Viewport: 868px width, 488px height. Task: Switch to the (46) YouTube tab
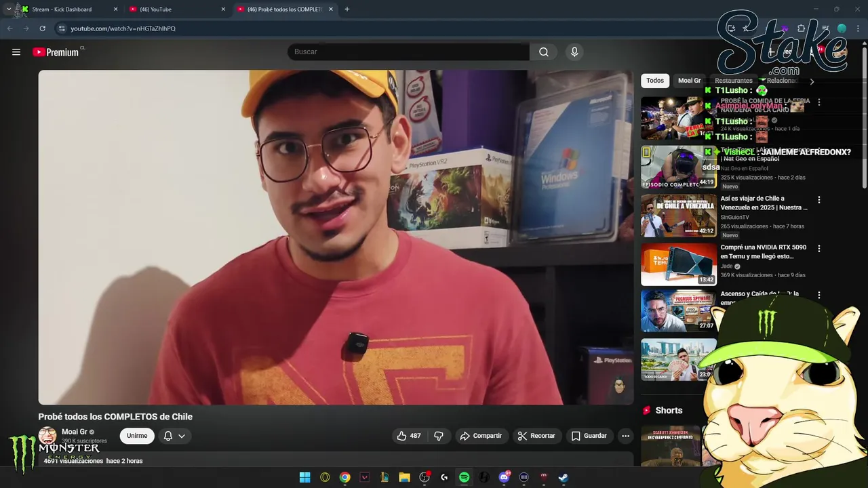tap(176, 9)
